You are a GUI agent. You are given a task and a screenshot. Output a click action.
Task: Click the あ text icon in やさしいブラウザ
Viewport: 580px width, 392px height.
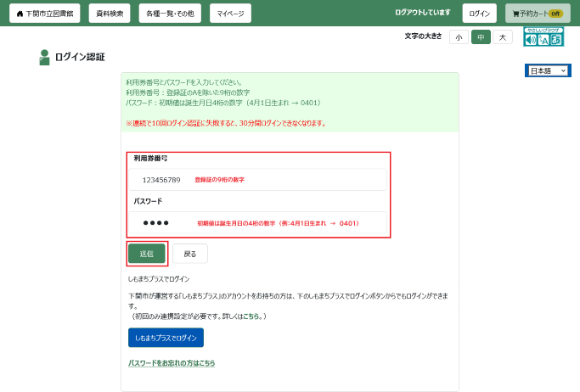(556, 40)
